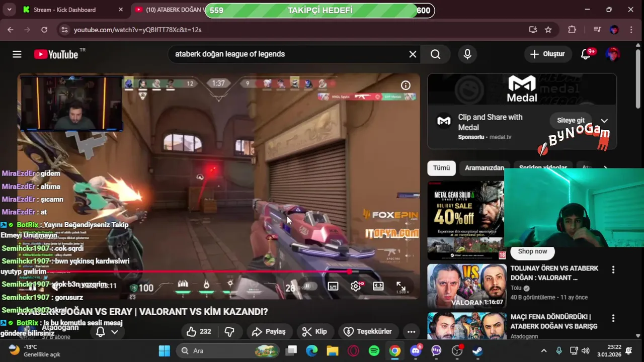Open the YouTube guide hamburger menu
Viewport: 644px width, 362px height.
point(17,54)
